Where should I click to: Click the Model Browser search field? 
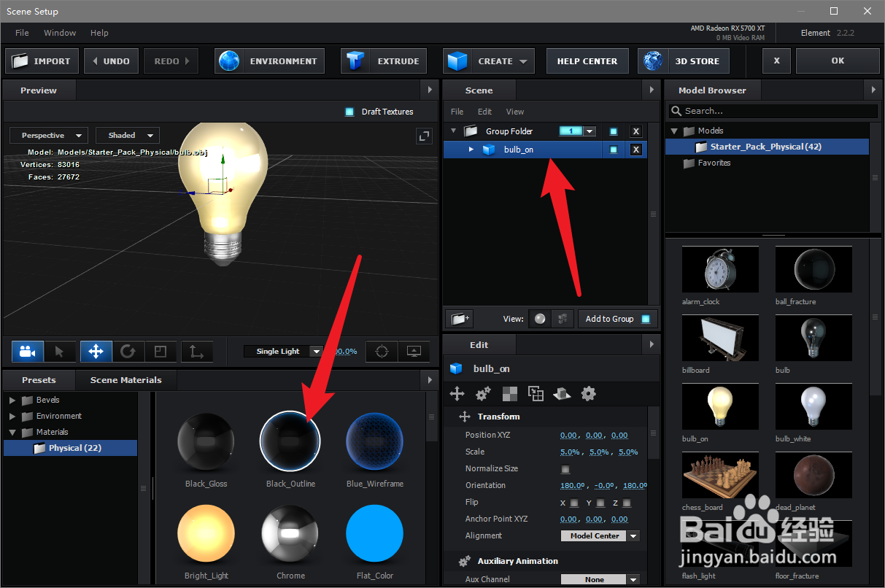click(773, 111)
